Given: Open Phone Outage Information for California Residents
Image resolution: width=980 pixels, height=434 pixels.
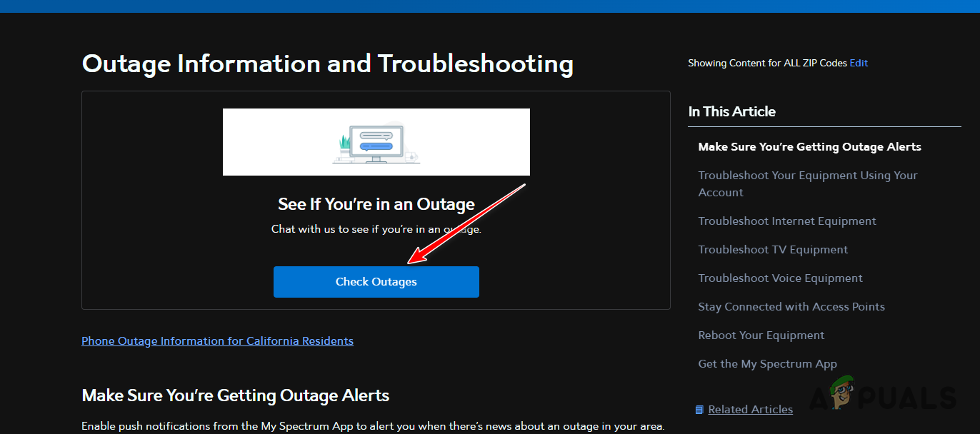Looking at the screenshot, I should coord(217,340).
